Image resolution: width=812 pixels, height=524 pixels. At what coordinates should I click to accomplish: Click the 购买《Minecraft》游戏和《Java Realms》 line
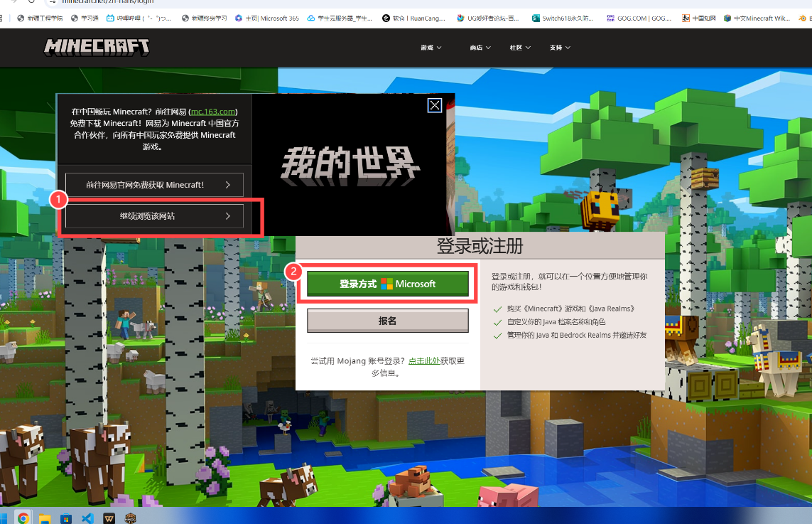pos(570,309)
